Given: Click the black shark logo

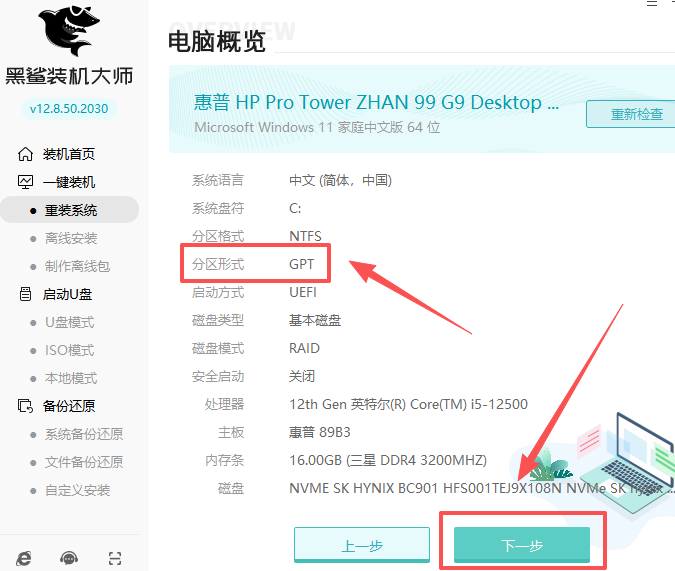Looking at the screenshot, I should (x=69, y=30).
